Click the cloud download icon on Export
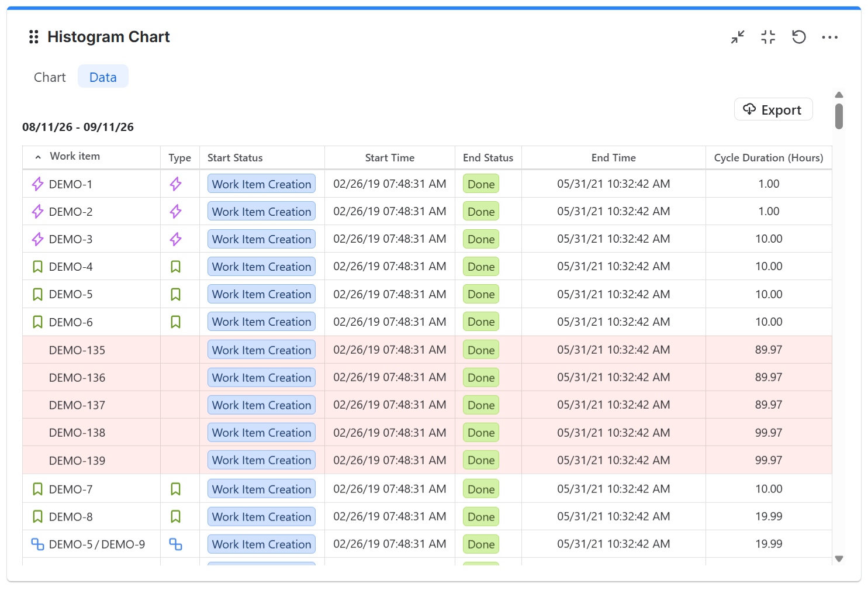Viewport: 868px width, 590px height. 749,109
